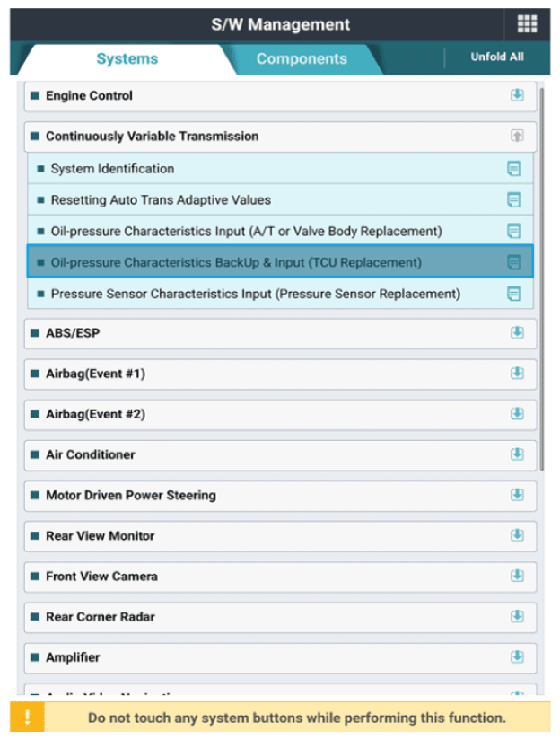Screen dimensions: 560x740
Task: Open document icon for TCU Replacement item
Action: point(513,262)
